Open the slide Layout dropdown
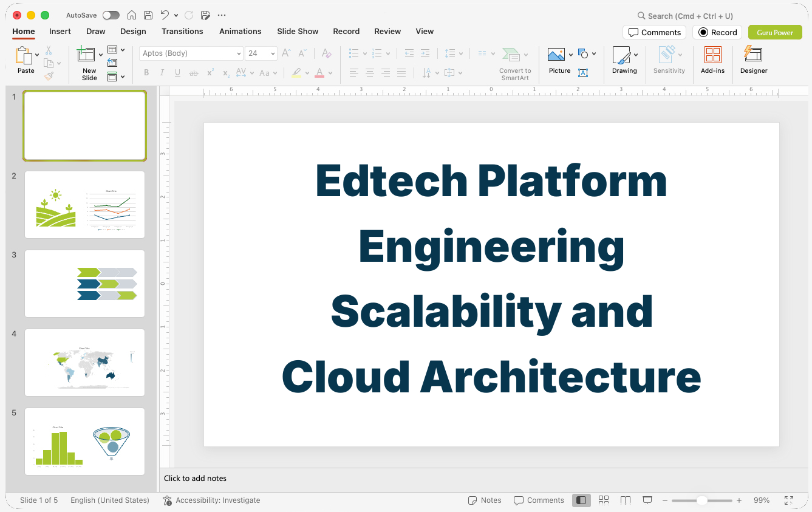The image size is (812, 512). click(116, 50)
